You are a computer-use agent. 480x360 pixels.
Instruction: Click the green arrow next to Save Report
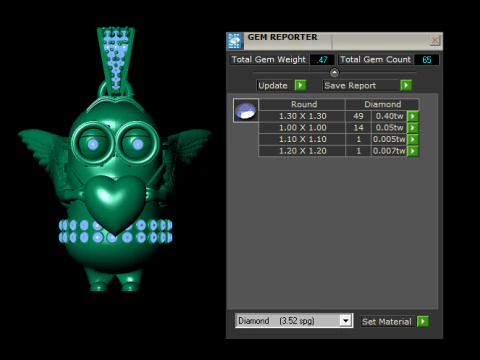coord(406,85)
